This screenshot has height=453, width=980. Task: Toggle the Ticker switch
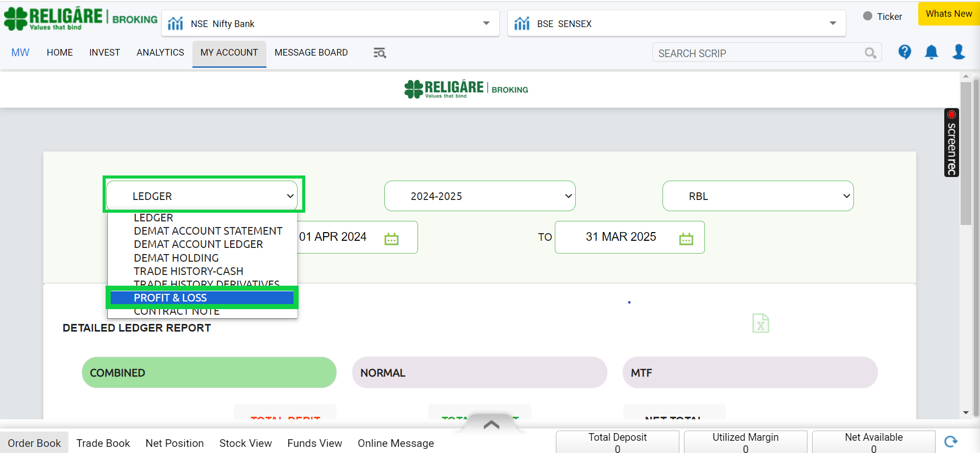tap(868, 16)
